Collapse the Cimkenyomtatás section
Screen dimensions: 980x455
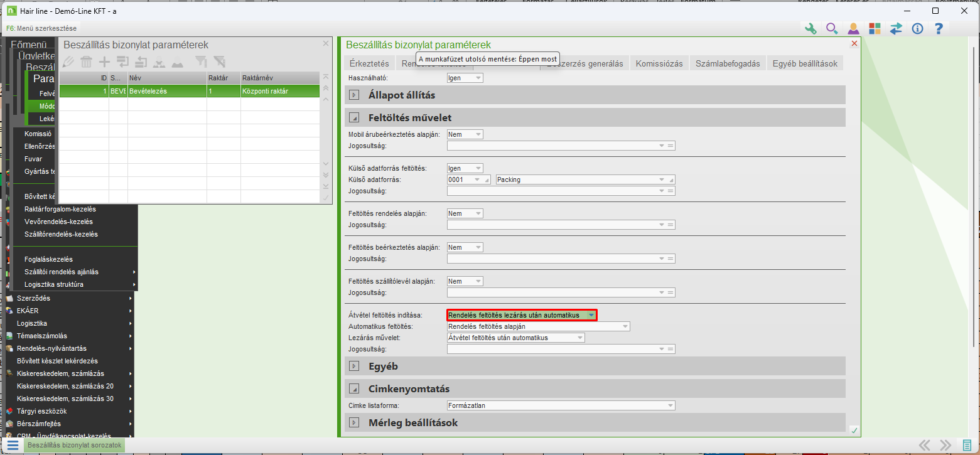click(354, 388)
